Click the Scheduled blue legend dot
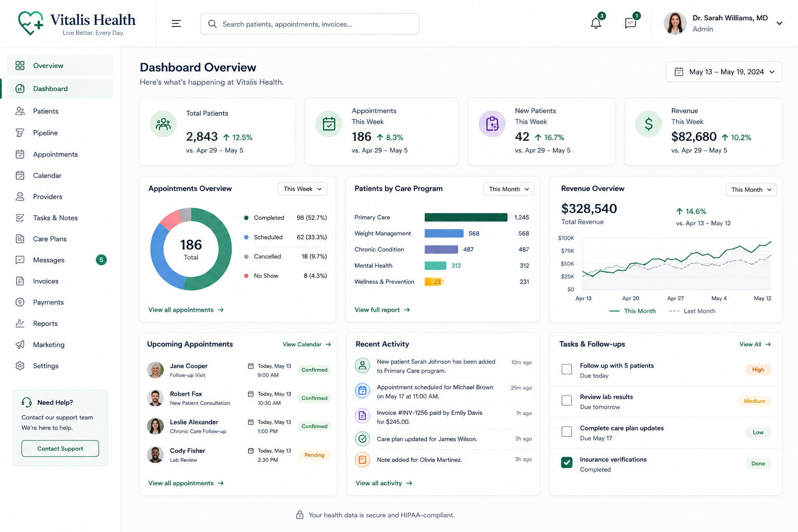798x532 pixels. pos(246,237)
